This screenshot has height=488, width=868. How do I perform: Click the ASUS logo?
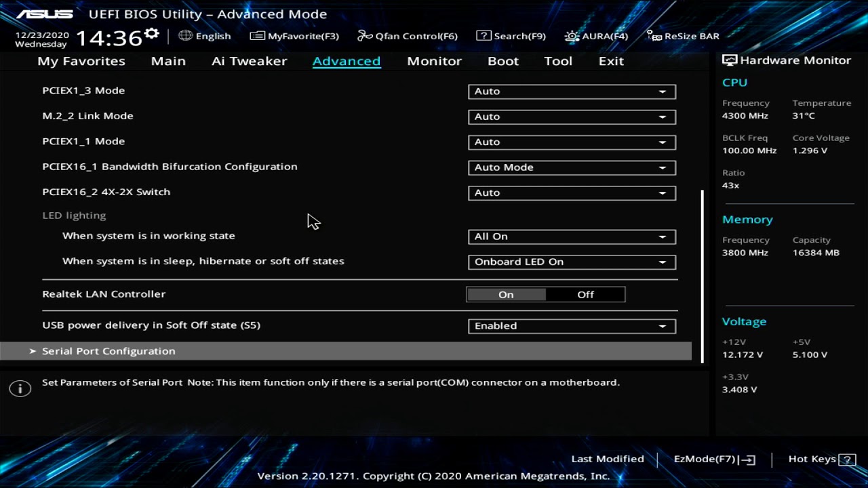[44, 14]
